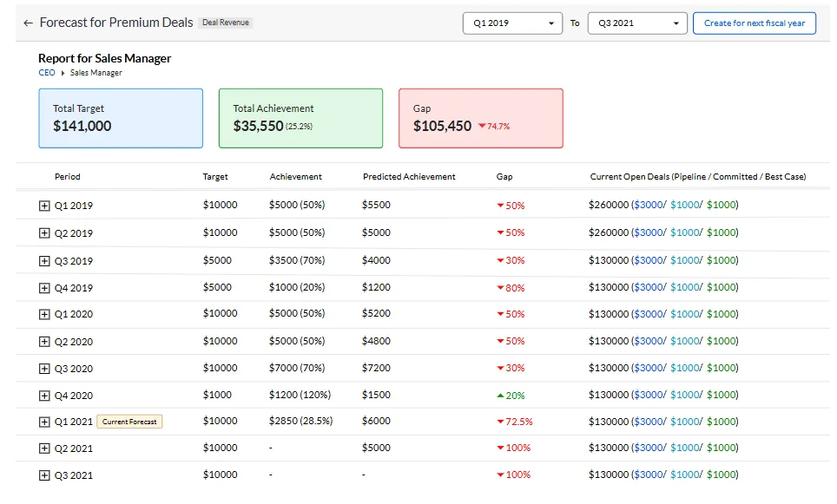This screenshot has height=504, width=837.
Task: Click plus icon next to Q3 2021
Action: (44, 475)
